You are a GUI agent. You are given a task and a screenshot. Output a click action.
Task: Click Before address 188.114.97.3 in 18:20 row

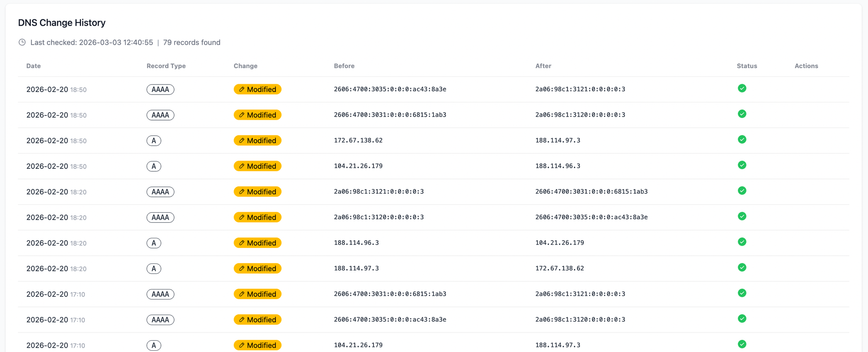(x=356, y=269)
